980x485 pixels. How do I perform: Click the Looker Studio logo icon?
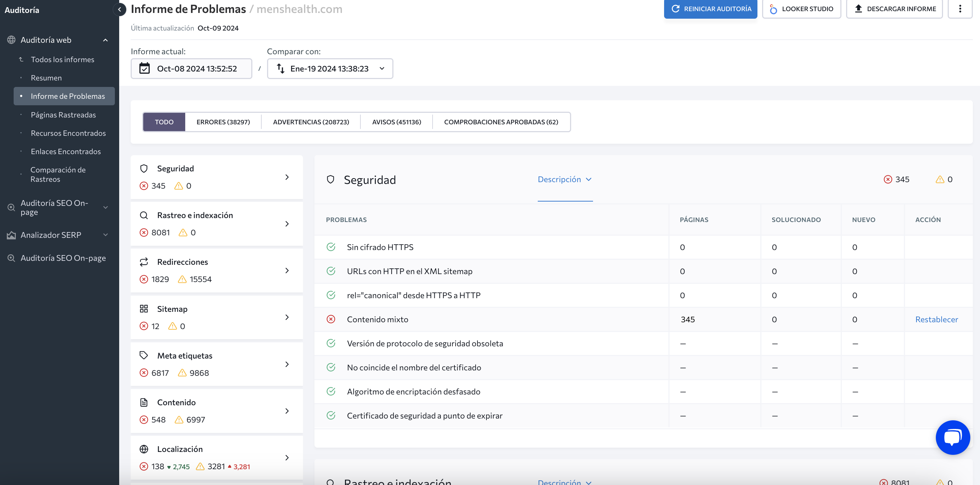tap(773, 9)
